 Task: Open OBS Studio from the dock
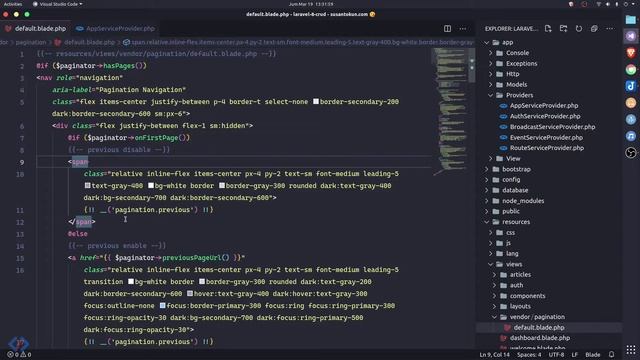[631, 153]
